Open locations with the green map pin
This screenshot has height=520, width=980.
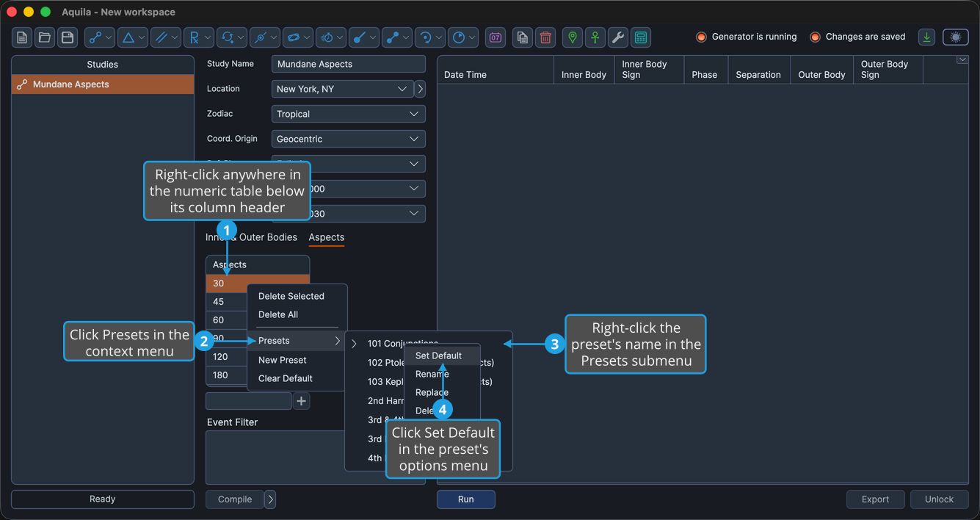(x=573, y=37)
